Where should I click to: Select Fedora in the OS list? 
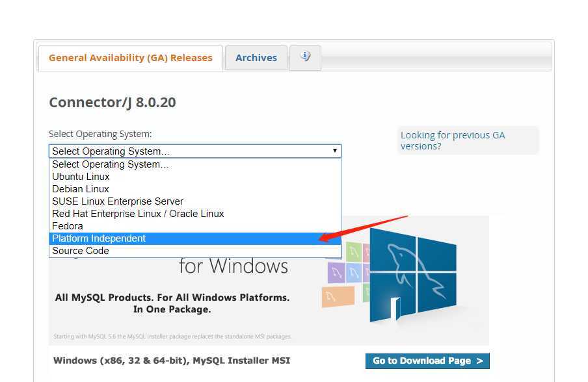[195, 226]
